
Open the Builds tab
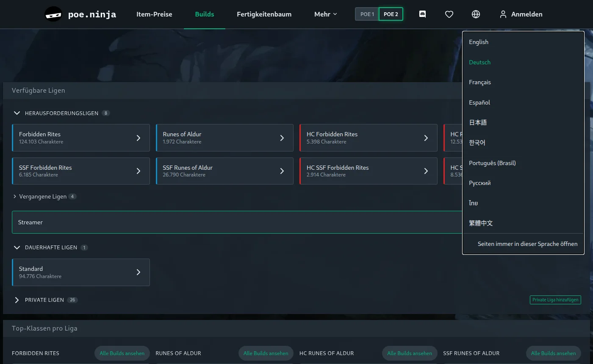pos(205,14)
